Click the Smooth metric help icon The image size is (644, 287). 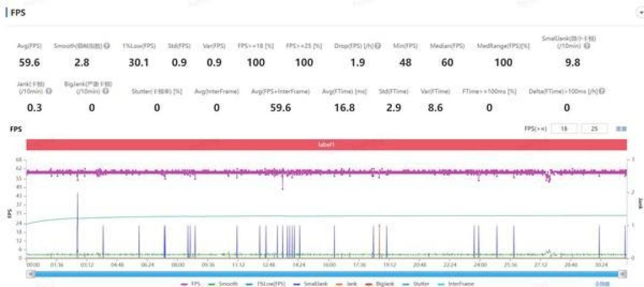tap(107, 46)
